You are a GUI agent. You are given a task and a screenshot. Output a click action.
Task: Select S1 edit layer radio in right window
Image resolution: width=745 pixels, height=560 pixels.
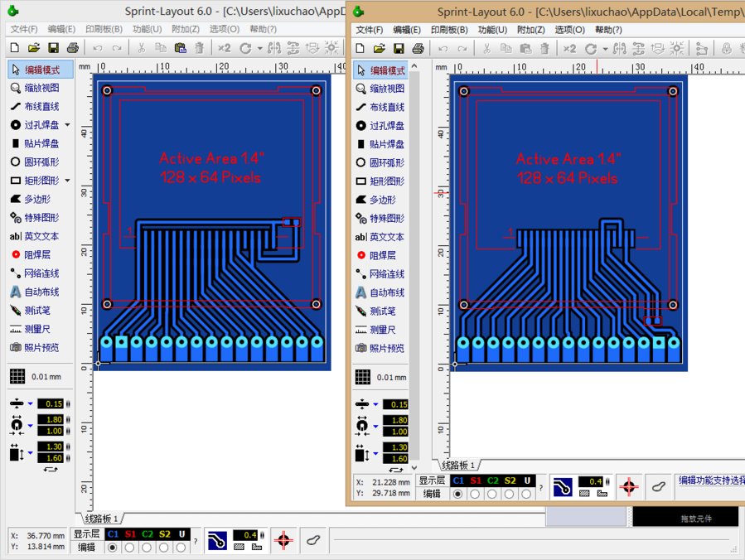pos(475,494)
